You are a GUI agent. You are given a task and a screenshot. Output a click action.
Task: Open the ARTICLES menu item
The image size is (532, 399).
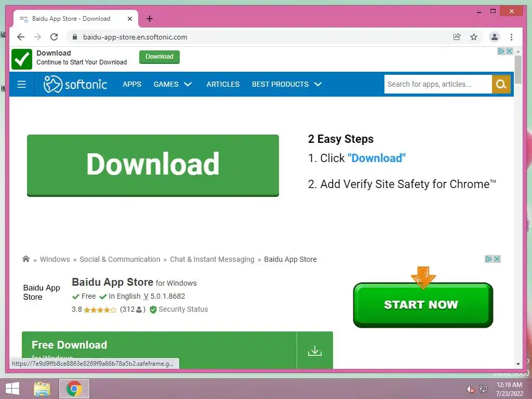tap(223, 84)
